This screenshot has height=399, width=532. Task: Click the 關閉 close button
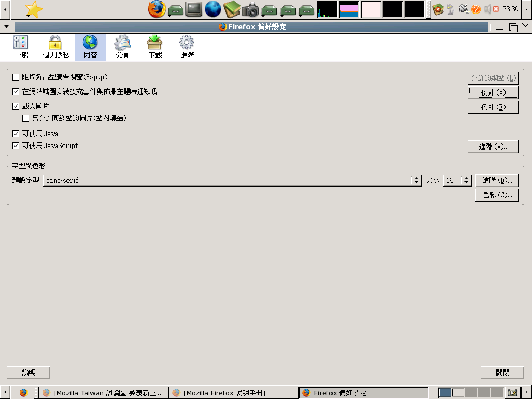click(x=502, y=373)
